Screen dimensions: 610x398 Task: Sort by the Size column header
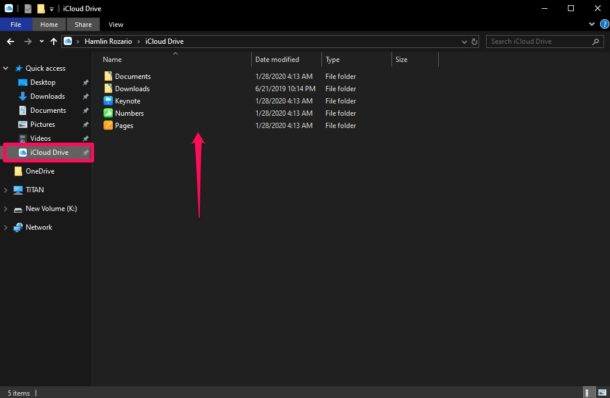click(x=401, y=59)
